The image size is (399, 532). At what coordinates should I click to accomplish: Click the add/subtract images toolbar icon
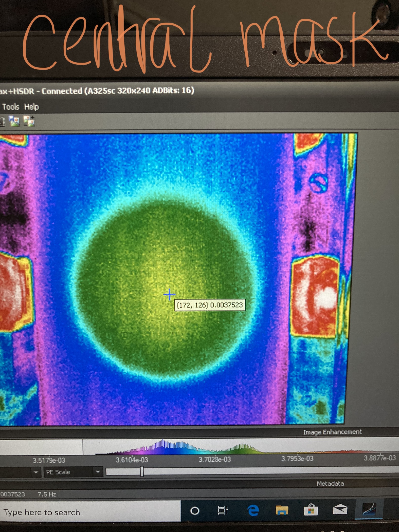tap(29, 121)
